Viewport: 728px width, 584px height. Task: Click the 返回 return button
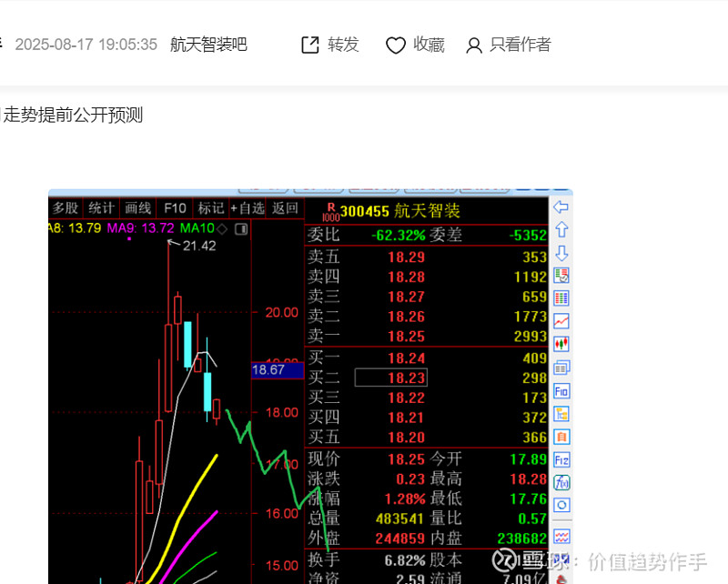coord(285,208)
